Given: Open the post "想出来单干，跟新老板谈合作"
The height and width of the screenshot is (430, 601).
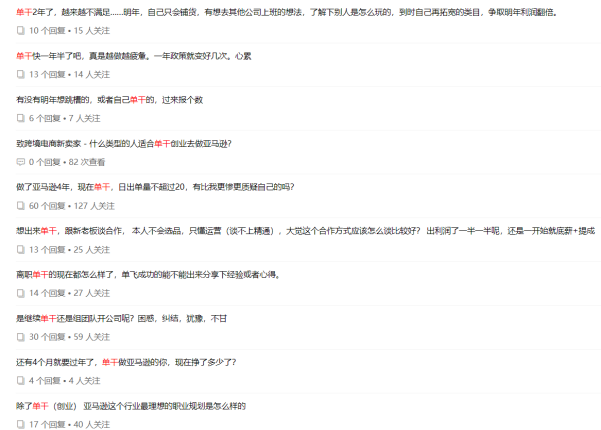Looking at the screenshot, I should [x=300, y=231].
